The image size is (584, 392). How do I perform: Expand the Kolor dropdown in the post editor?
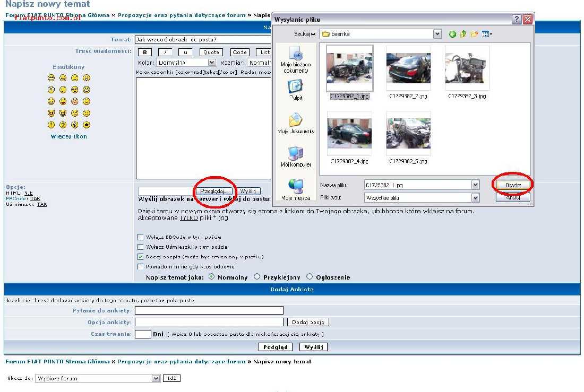click(x=212, y=63)
